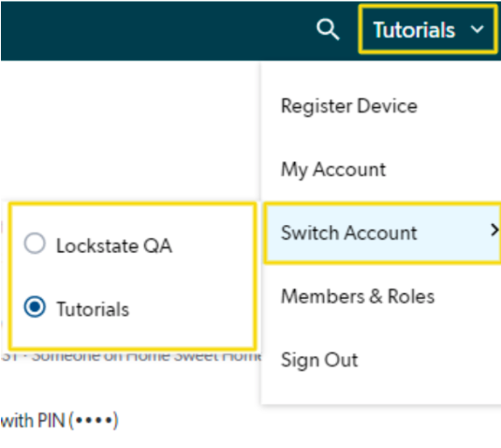This screenshot has width=501, height=448.
Task: Click the masked PIN dots in parentheses
Action: click(94, 420)
